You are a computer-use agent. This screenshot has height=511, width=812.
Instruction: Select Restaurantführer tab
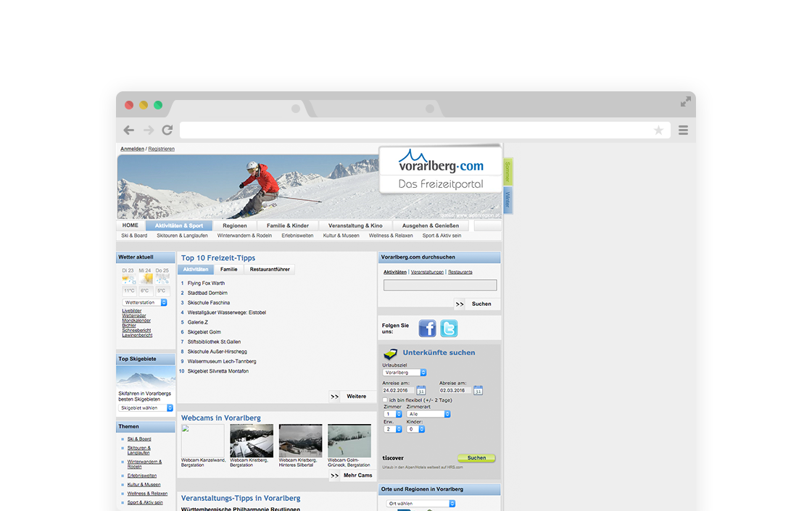click(270, 270)
